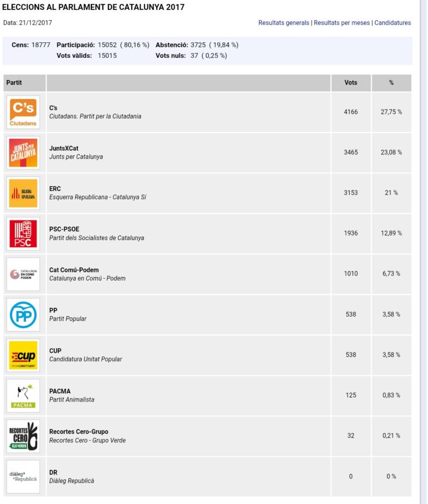Screen dimensions: 428x504
Task: Click the CUP party logo
Action: (x=23, y=355)
